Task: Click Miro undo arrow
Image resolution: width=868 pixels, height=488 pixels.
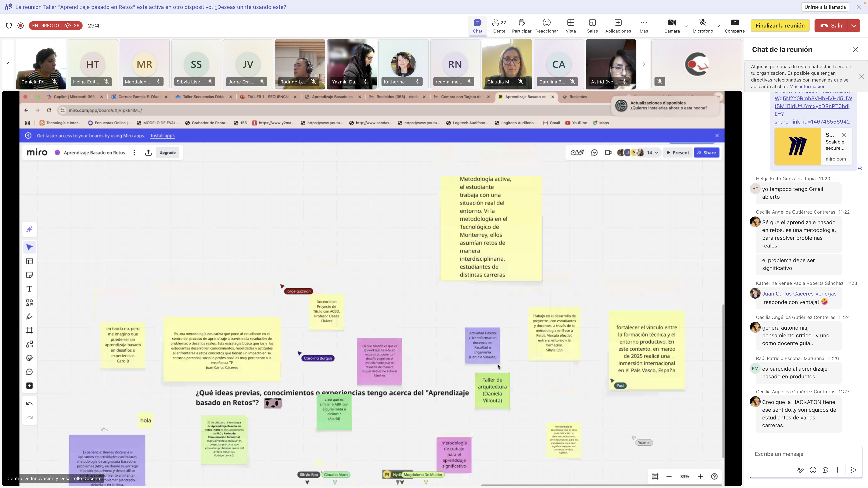Action: click(29, 404)
